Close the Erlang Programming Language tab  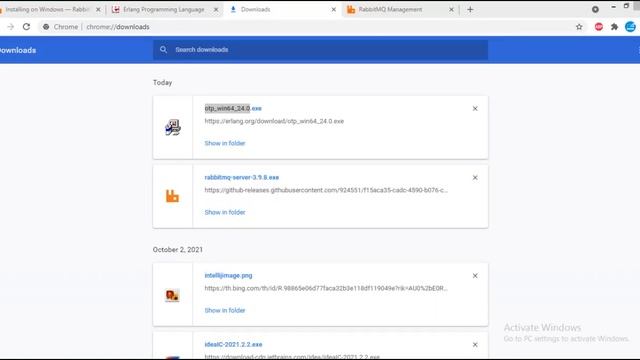[x=216, y=9]
